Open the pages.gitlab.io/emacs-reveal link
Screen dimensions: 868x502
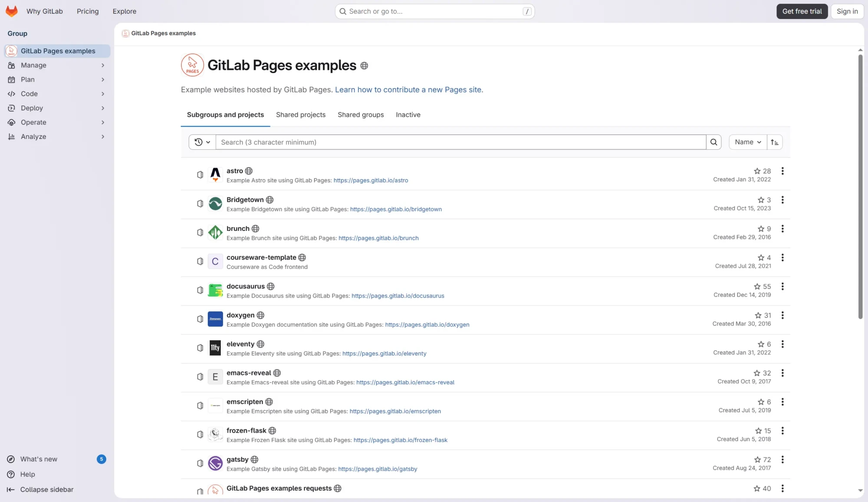click(x=405, y=382)
